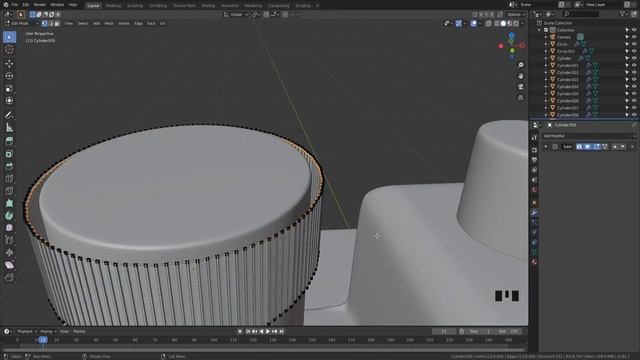Expand the Subdivision modifier panel

[546, 147]
